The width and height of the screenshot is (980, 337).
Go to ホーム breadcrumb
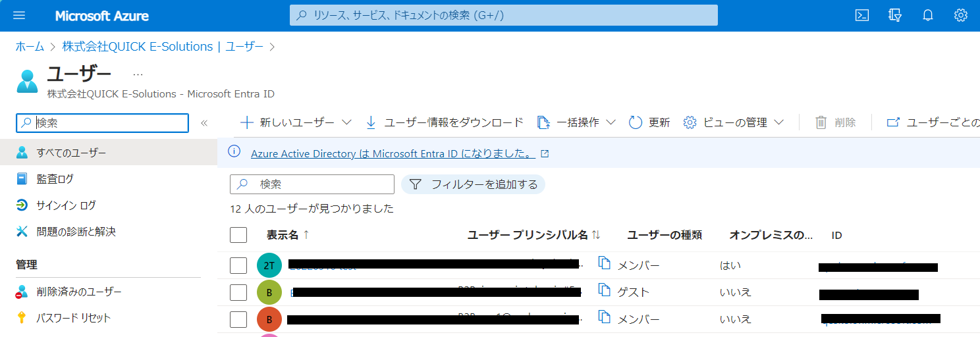30,47
